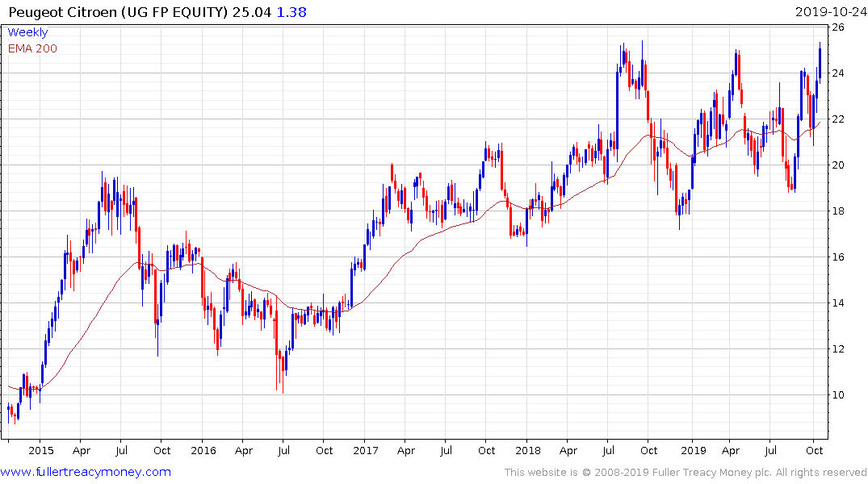Select the EMA 200 legend label

pyautogui.click(x=32, y=48)
